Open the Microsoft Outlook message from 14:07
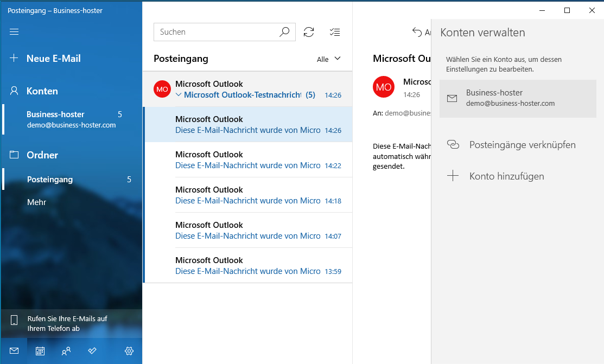Image resolution: width=604 pixels, height=364 pixels. [247, 230]
